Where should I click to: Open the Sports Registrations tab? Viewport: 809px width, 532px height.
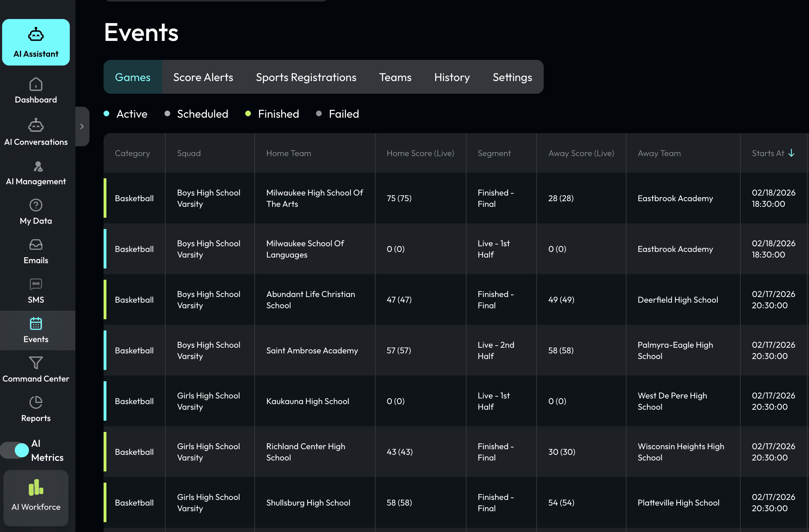click(306, 77)
